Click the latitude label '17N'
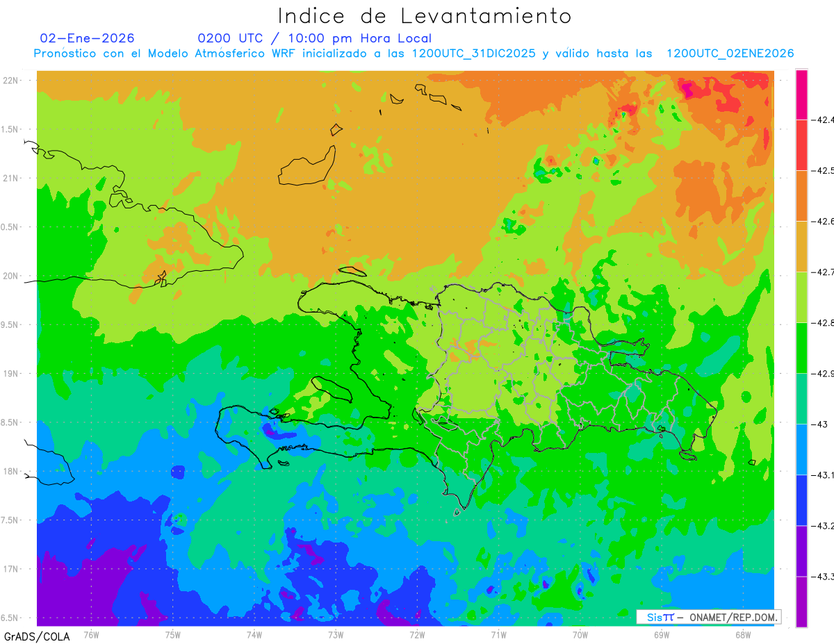This screenshot has width=834, height=644. click(x=11, y=569)
